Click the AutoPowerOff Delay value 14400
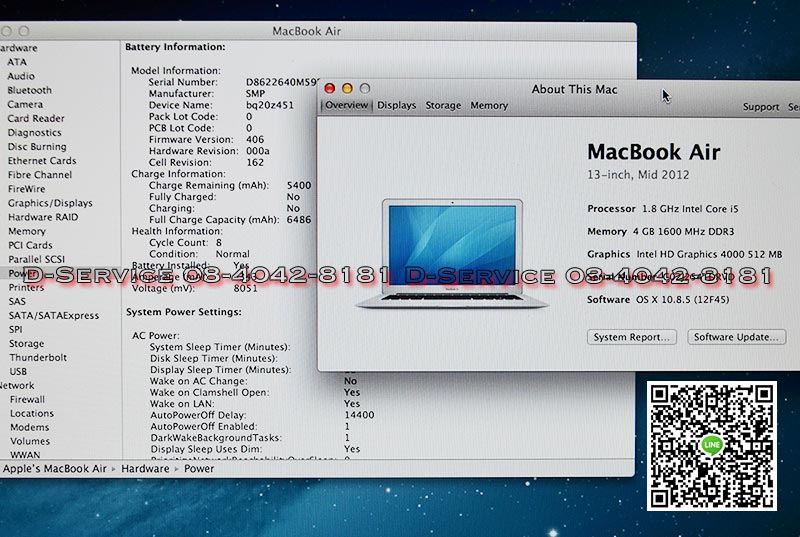This screenshot has height=537, width=800. (x=359, y=415)
